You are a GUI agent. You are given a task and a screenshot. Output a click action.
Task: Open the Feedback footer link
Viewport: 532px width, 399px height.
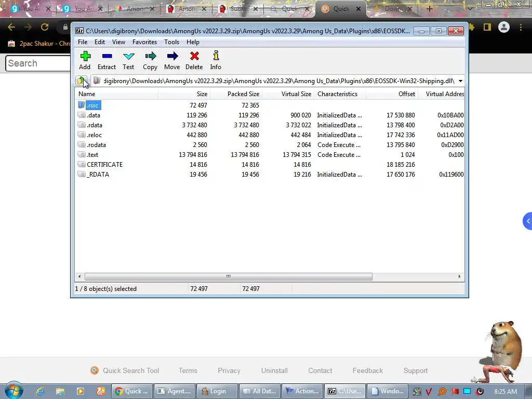(x=368, y=370)
